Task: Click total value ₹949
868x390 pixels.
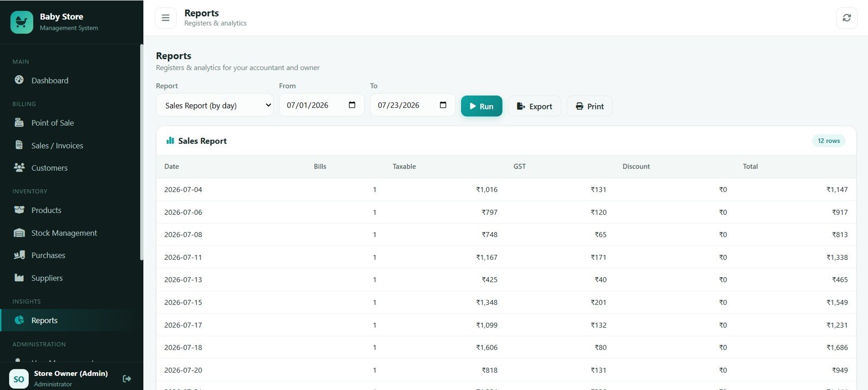Action: (x=840, y=370)
